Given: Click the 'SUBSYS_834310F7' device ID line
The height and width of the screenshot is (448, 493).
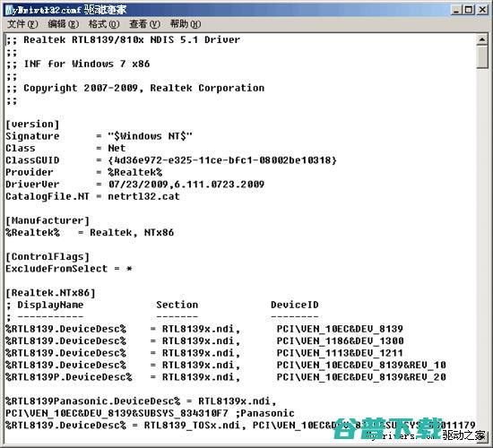Looking at the screenshot, I should point(117,413).
